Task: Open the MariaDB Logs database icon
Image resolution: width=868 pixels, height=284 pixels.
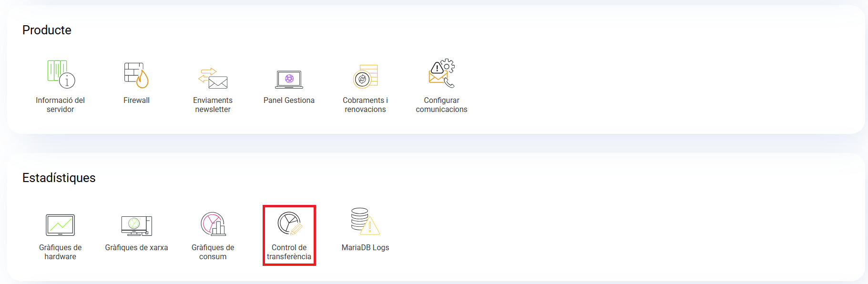Action: [365, 222]
